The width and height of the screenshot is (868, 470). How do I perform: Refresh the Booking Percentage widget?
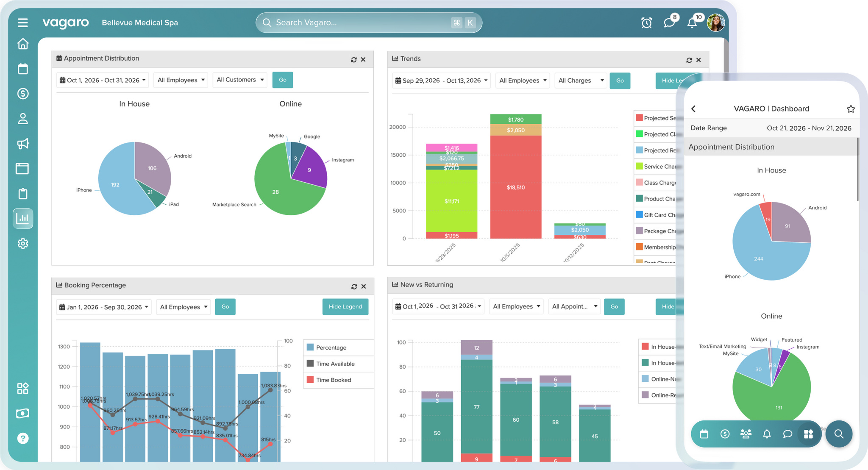point(354,286)
